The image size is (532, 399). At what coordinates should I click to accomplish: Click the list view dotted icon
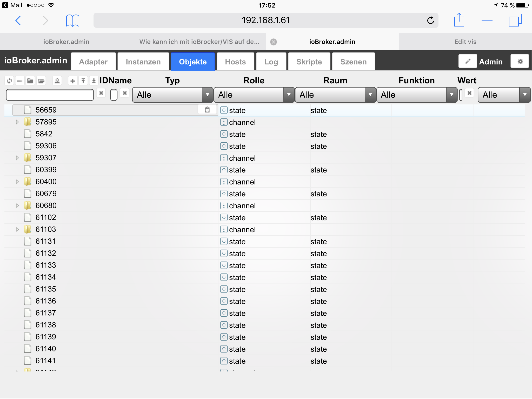point(20,81)
